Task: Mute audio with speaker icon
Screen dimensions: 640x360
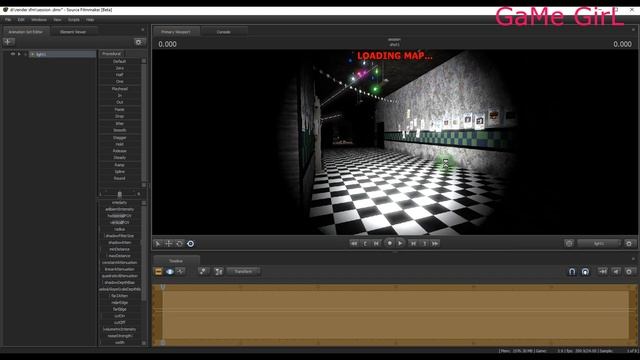Action: [x=616, y=271]
